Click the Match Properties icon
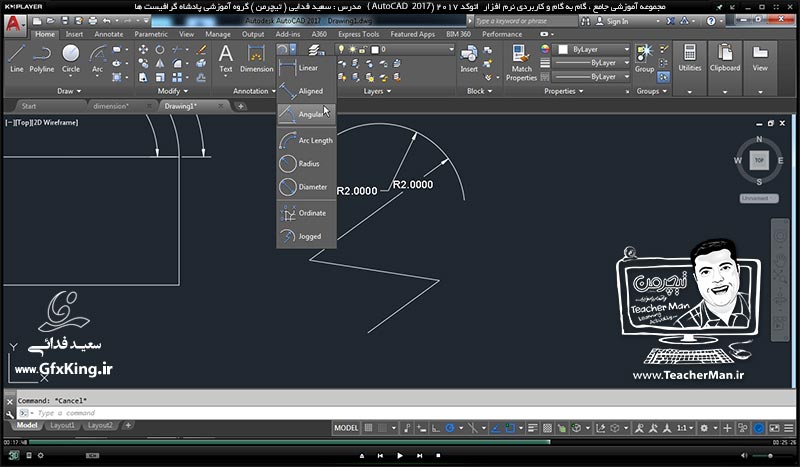 click(x=521, y=63)
